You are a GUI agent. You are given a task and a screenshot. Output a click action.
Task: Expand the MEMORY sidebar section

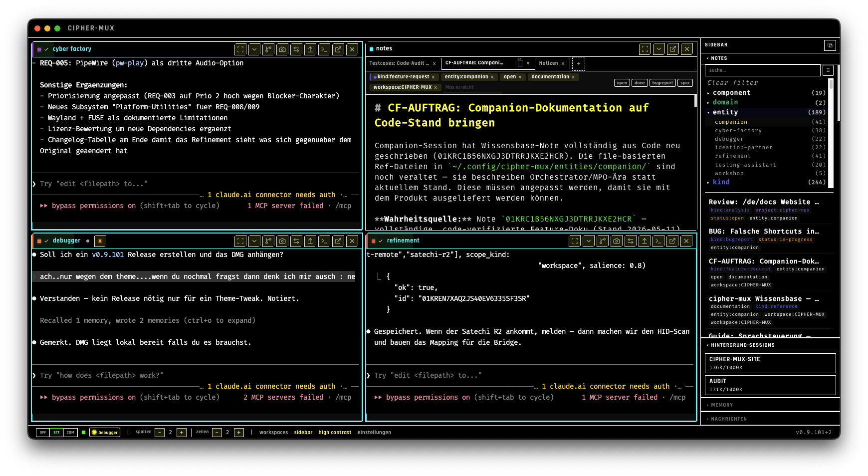point(770,405)
